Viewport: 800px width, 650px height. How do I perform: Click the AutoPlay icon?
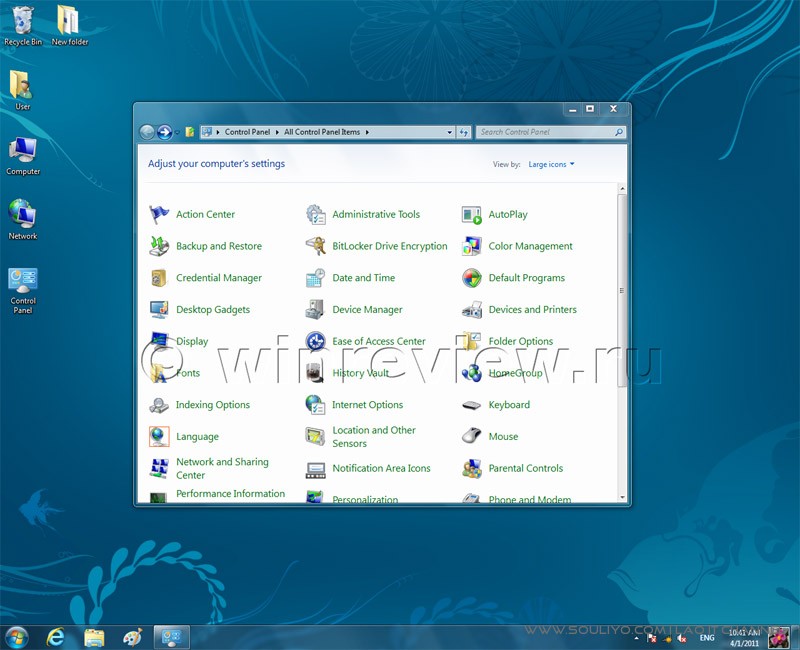coord(472,214)
